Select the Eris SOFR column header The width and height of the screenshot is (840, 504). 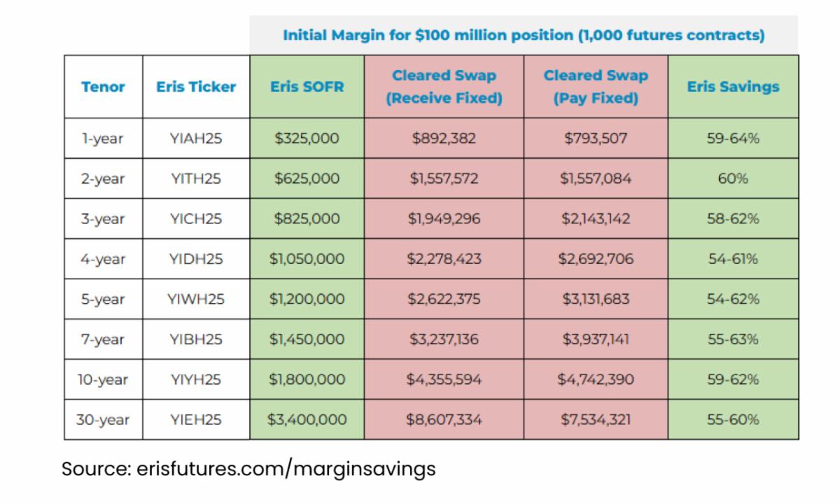(x=307, y=87)
